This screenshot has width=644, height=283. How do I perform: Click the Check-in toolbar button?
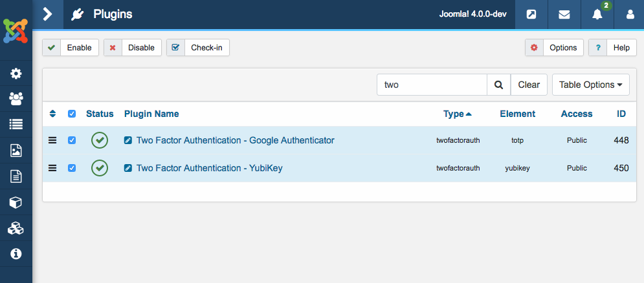pos(198,48)
